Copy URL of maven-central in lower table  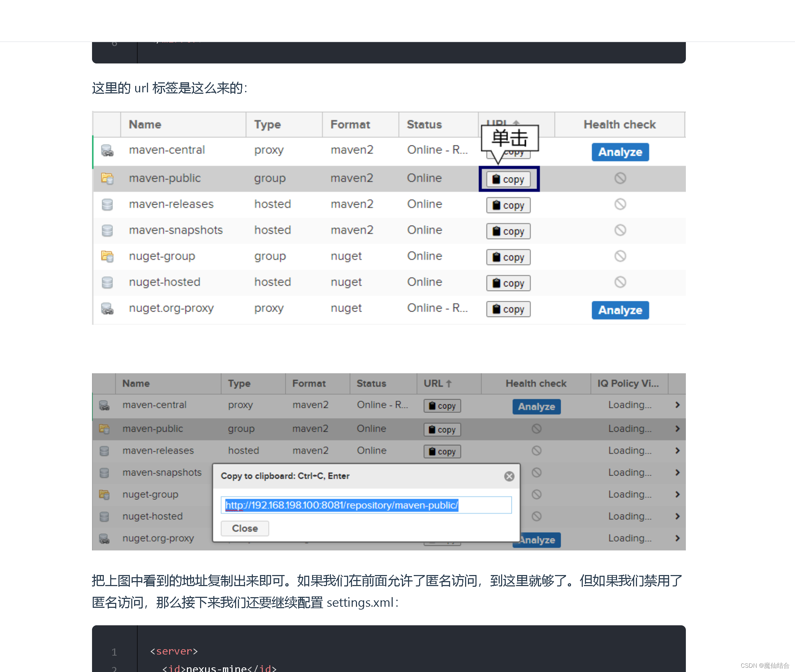pyautogui.click(x=442, y=406)
